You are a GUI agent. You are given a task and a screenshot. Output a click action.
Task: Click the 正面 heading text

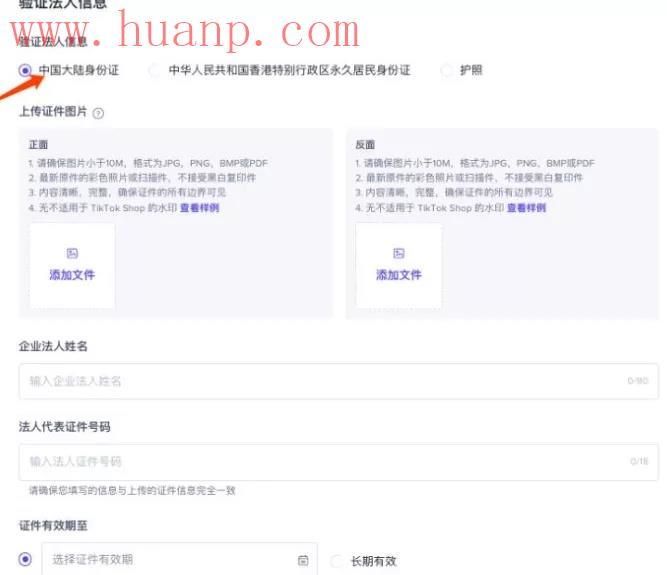click(38, 145)
